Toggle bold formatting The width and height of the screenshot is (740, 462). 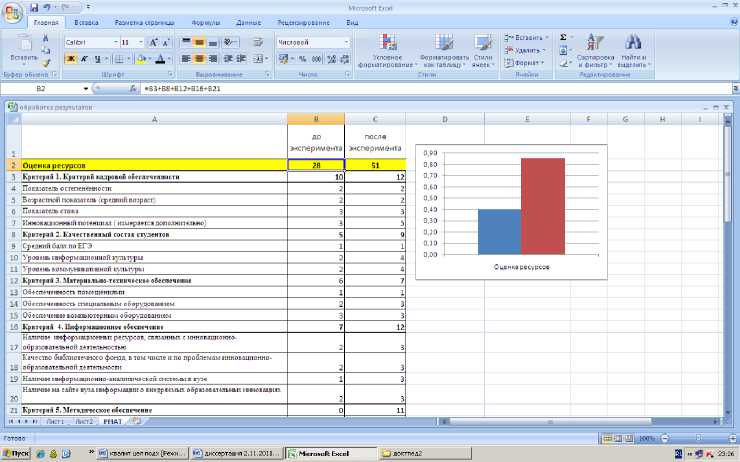pos(71,59)
